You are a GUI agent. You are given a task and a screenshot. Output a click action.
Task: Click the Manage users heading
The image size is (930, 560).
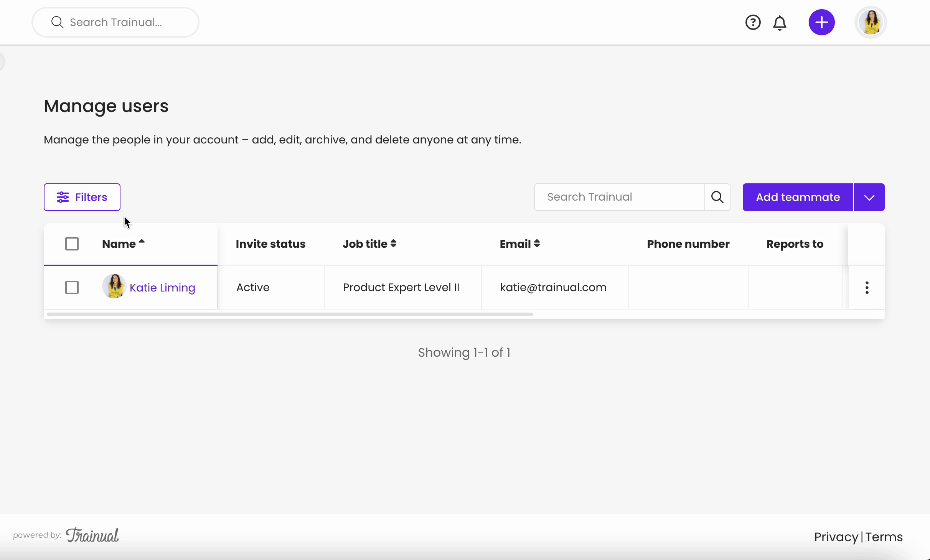[x=106, y=106]
